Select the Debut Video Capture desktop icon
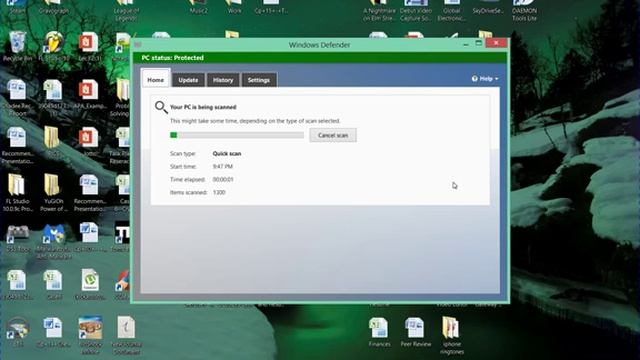This screenshot has height=360, width=640. click(416, 11)
